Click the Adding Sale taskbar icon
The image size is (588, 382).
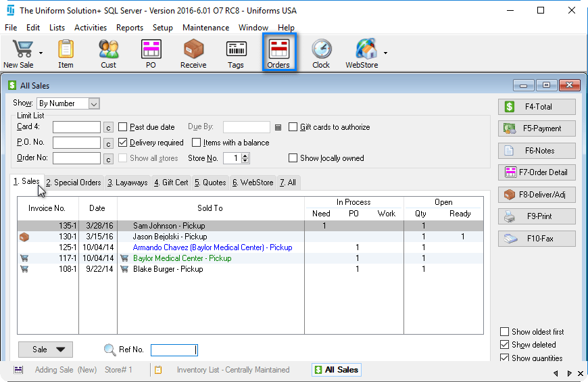(18, 370)
